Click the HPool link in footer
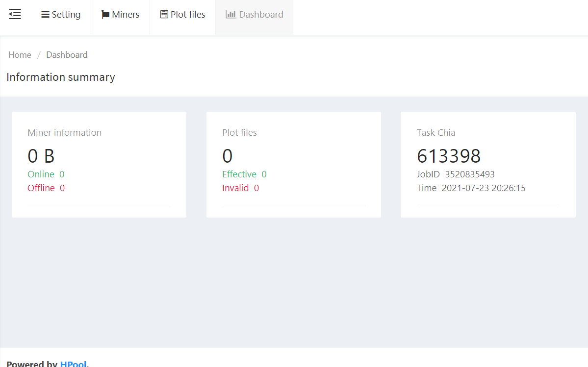This screenshot has height=367, width=588. pos(73,364)
